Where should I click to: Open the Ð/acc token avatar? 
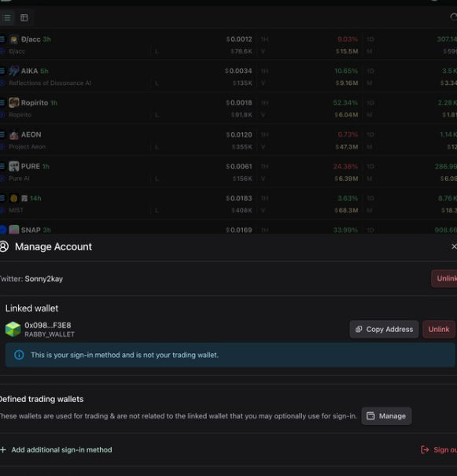coord(13,39)
